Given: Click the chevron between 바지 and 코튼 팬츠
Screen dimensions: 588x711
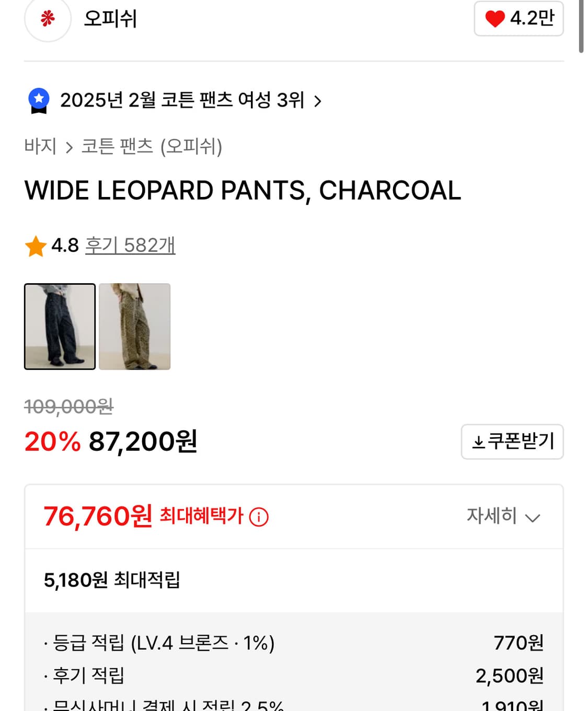Looking at the screenshot, I should click(x=69, y=147).
